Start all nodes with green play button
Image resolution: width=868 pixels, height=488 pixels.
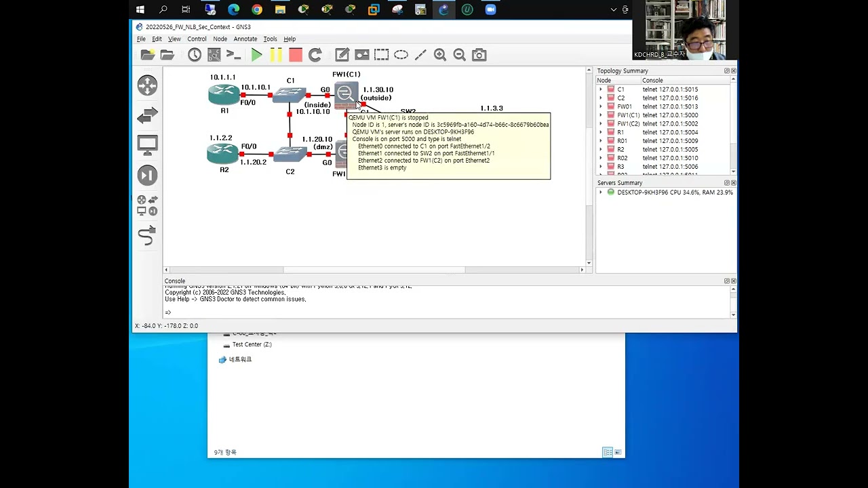[256, 55]
